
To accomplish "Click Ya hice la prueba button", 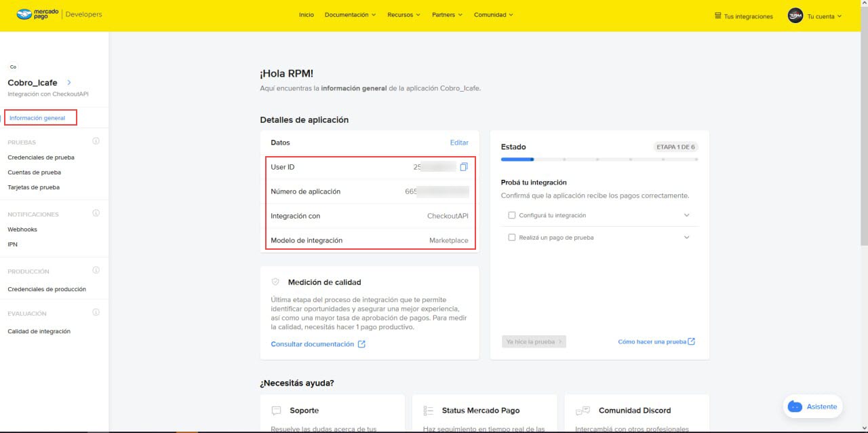I will pos(534,341).
